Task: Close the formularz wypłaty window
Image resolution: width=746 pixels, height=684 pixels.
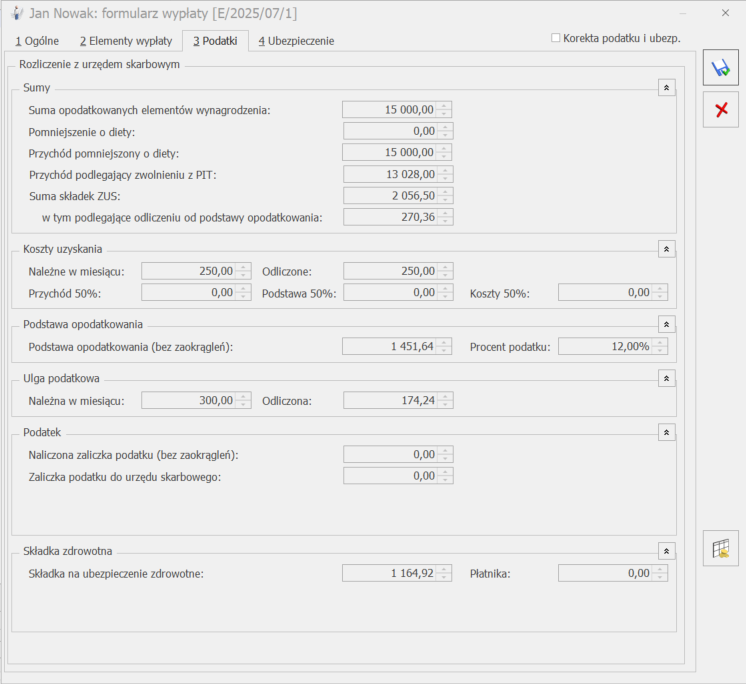Action: tap(725, 13)
